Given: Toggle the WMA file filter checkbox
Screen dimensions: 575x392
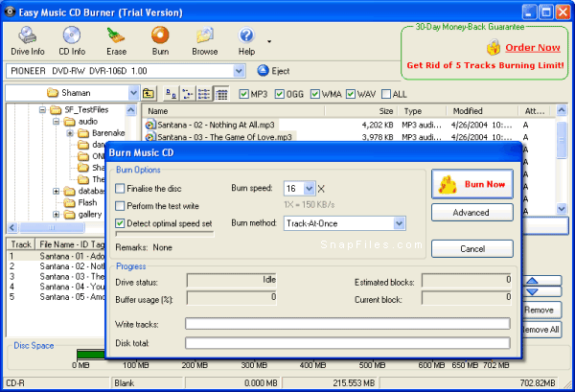Looking at the screenshot, I should click(314, 94).
